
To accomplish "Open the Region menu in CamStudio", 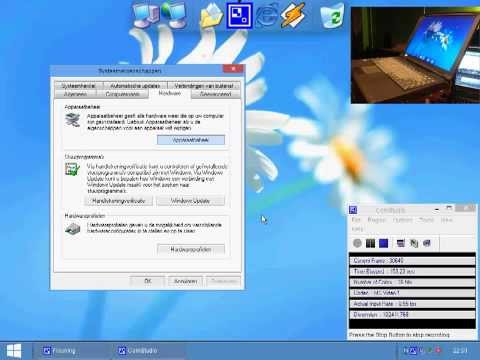I will pos(377,220).
